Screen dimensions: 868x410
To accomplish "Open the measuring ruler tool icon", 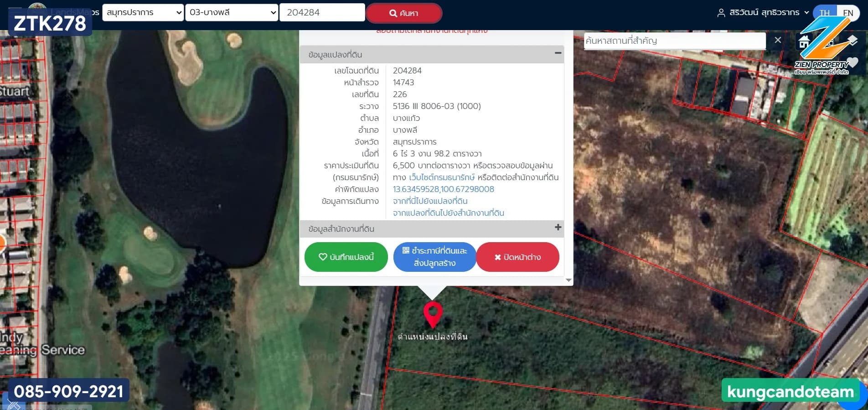I will click(13, 404).
